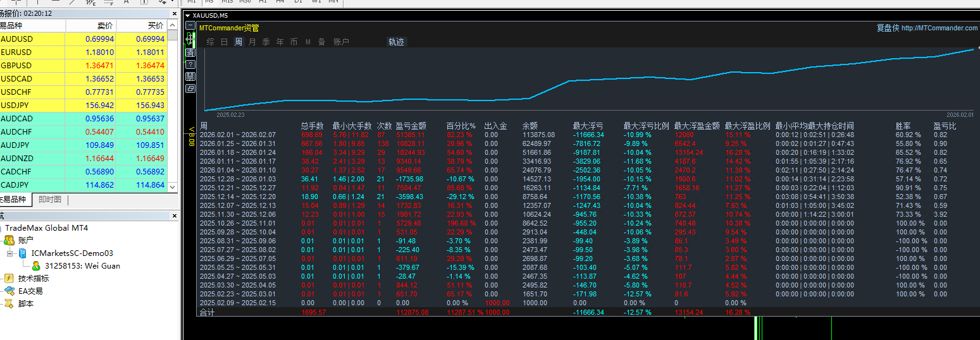Close the market watch panel
The image size is (980, 340).
[x=173, y=13]
